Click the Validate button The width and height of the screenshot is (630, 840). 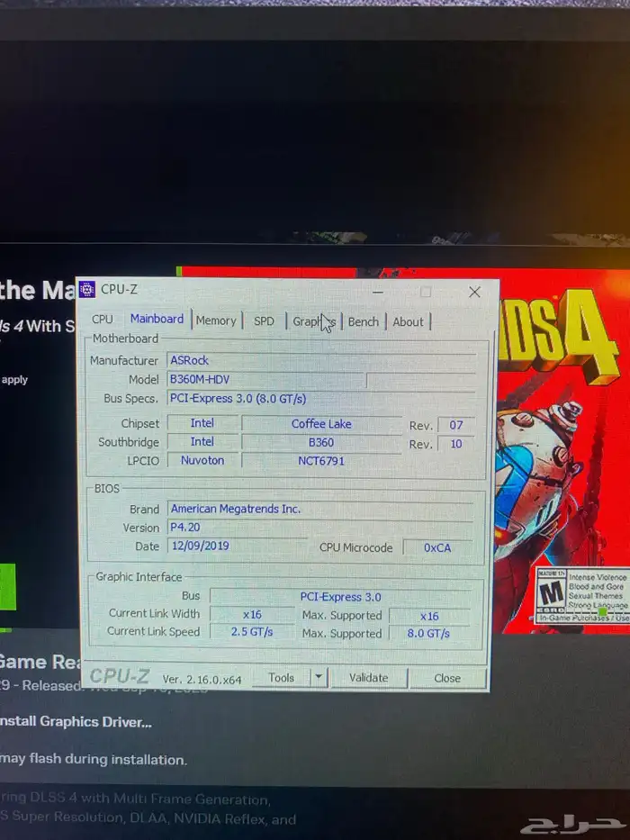pyautogui.click(x=368, y=678)
